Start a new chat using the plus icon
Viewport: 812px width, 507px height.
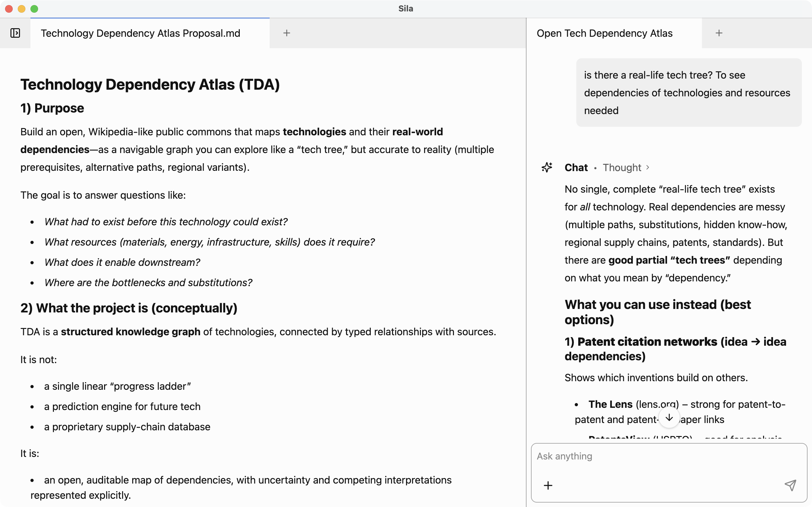pos(719,33)
